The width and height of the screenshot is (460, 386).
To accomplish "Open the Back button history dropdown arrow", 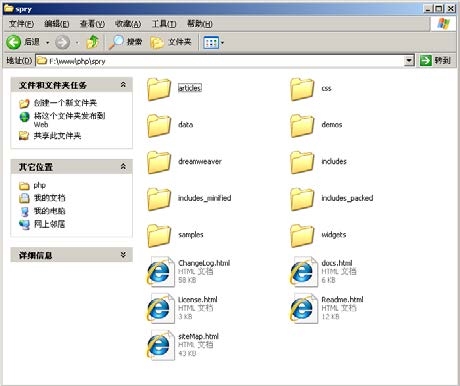I will [x=47, y=43].
